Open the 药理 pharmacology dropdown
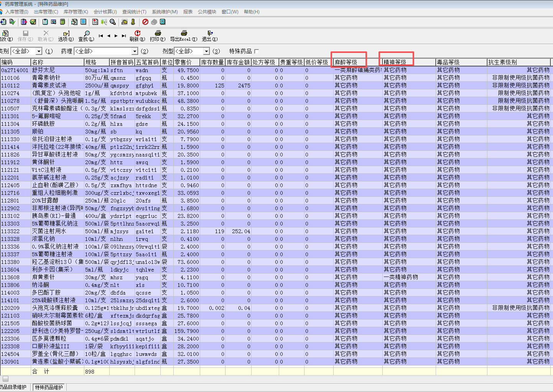The image size is (553, 392). [135, 51]
